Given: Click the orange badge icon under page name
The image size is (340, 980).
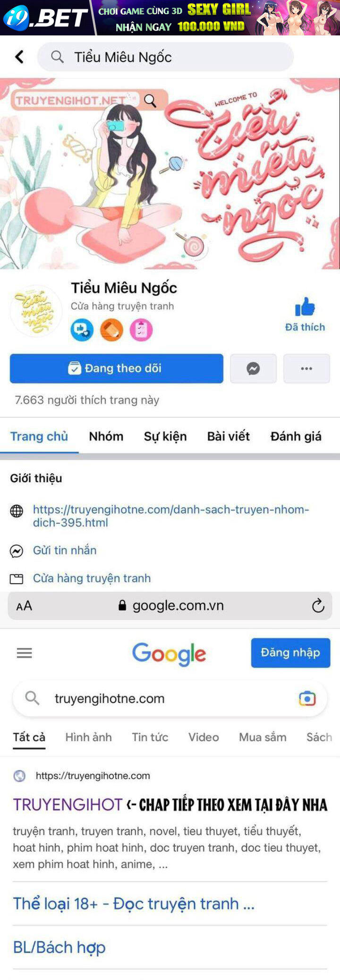Looking at the screenshot, I should point(111,330).
